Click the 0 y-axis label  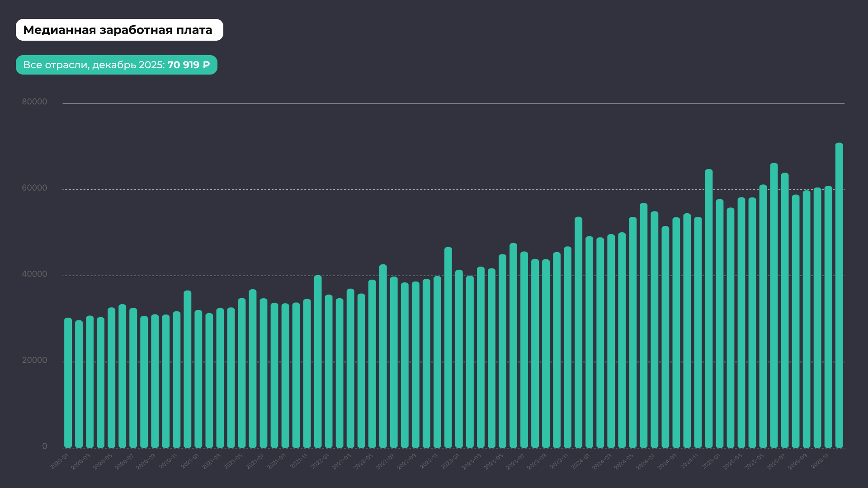tap(44, 446)
